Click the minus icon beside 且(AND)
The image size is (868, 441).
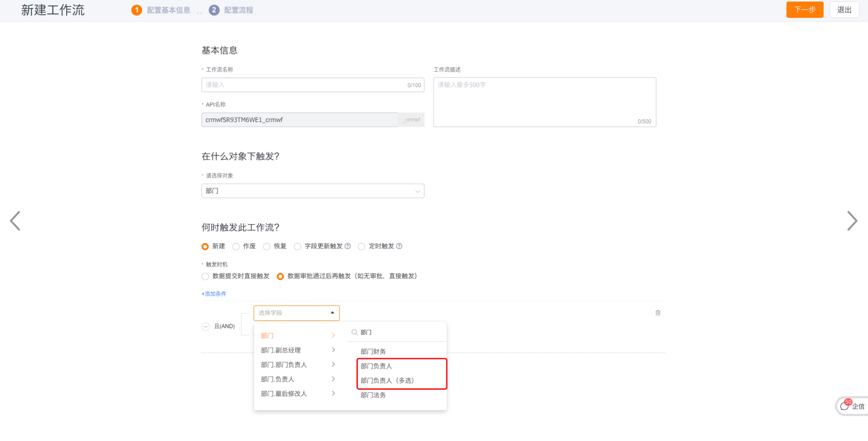(x=206, y=326)
